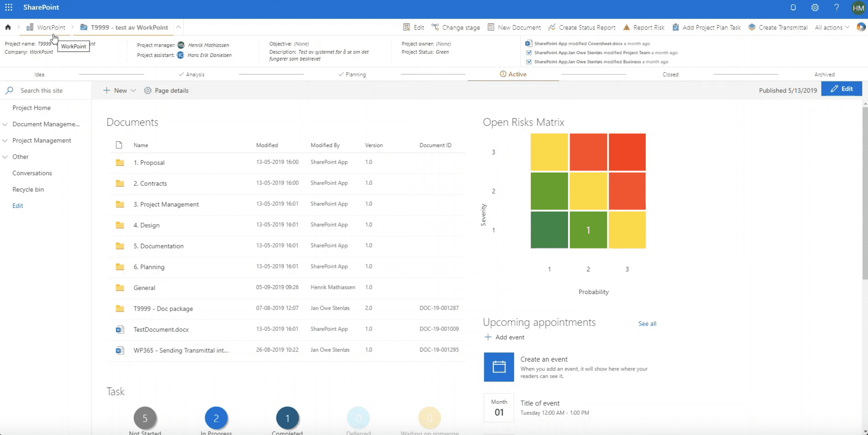
Task: Open the app launcher waffle icon
Action: [x=9, y=7]
